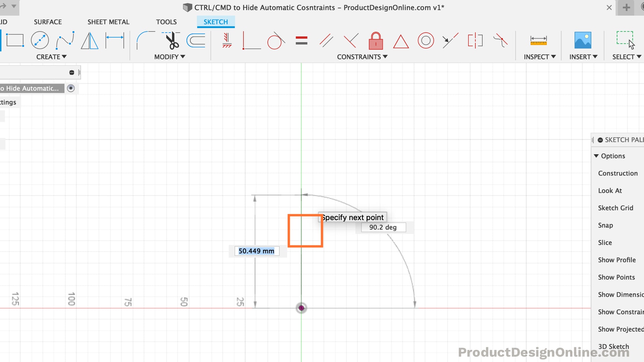Collapse the browser panel minus button

[72, 72]
